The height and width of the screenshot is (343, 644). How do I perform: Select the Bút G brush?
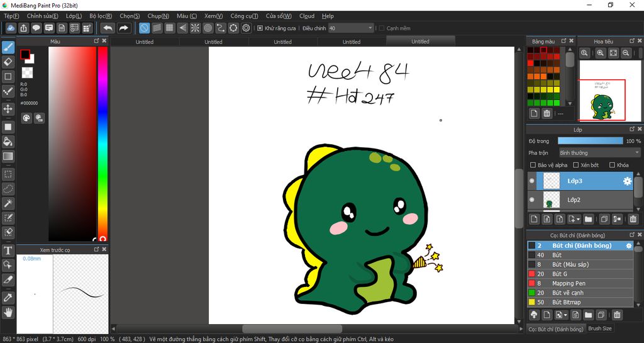(x=580, y=274)
